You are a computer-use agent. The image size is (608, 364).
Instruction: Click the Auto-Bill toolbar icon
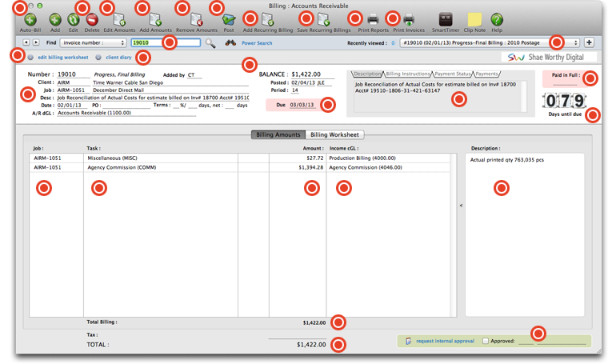tap(30, 20)
